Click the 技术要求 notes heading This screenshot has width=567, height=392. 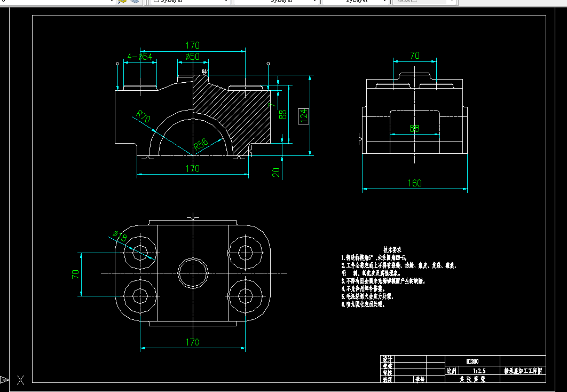(x=392, y=249)
